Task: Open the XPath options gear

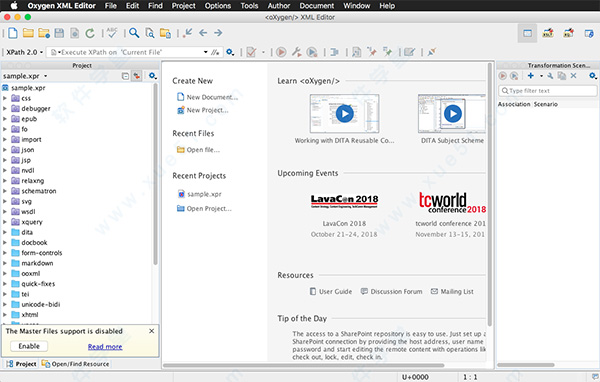Action: [230, 52]
